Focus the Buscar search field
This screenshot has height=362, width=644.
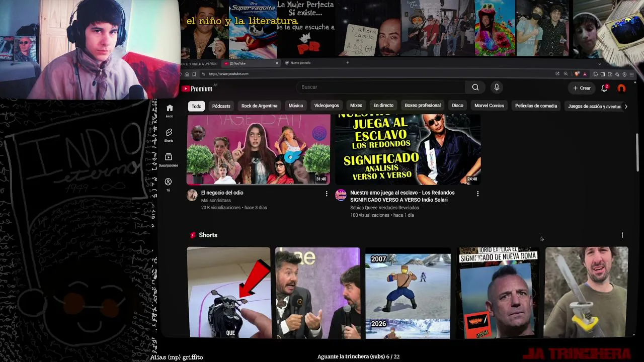tap(381, 87)
